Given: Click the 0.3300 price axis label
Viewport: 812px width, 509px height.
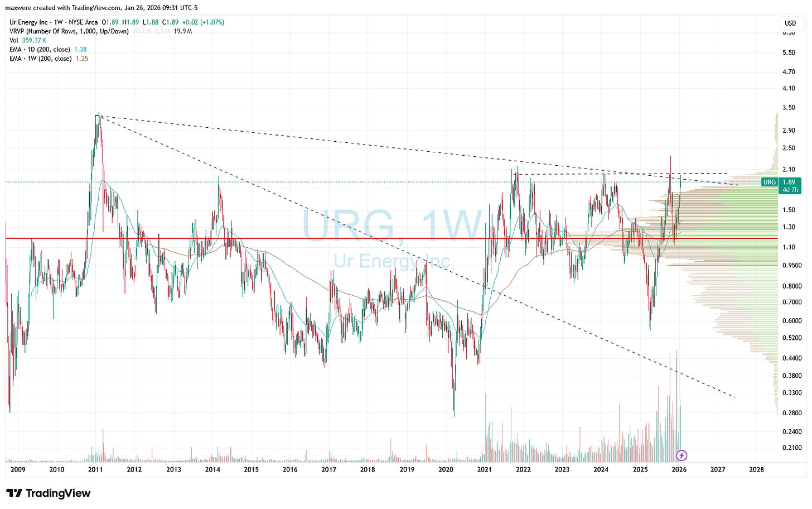Looking at the screenshot, I should click(x=792, y=393).
